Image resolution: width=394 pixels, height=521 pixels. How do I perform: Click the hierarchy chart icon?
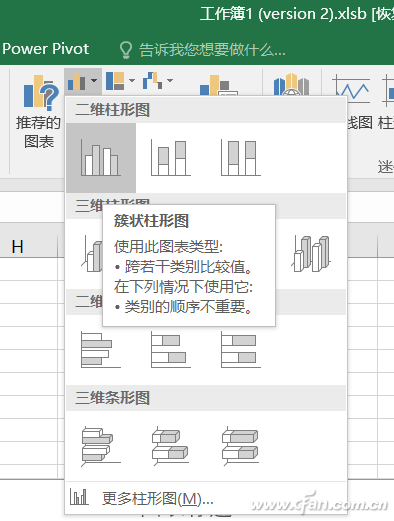click(115, 81)
